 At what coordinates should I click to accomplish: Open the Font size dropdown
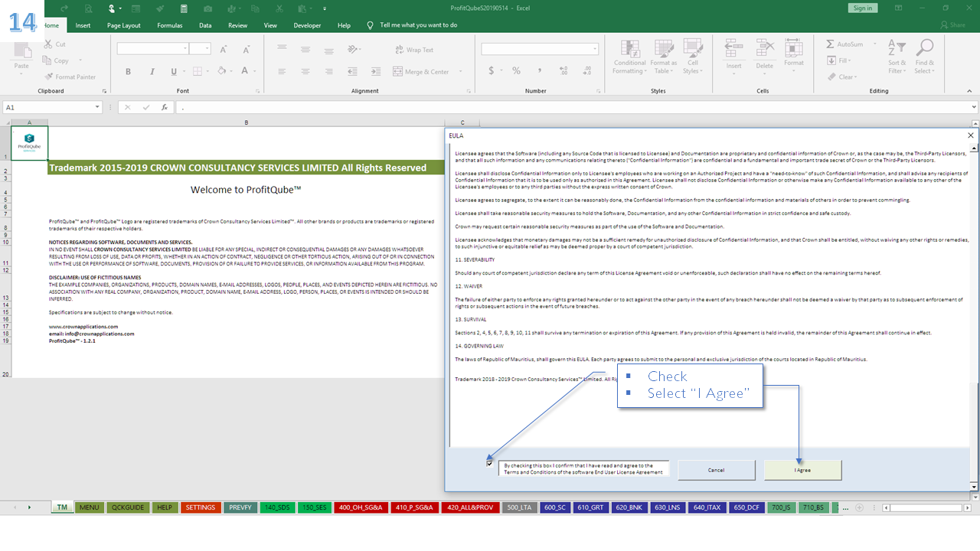coord(207,49)
